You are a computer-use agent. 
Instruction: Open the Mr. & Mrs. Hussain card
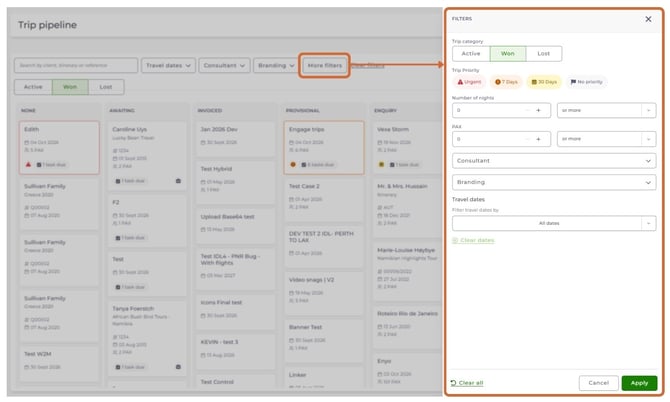[408, 208]
